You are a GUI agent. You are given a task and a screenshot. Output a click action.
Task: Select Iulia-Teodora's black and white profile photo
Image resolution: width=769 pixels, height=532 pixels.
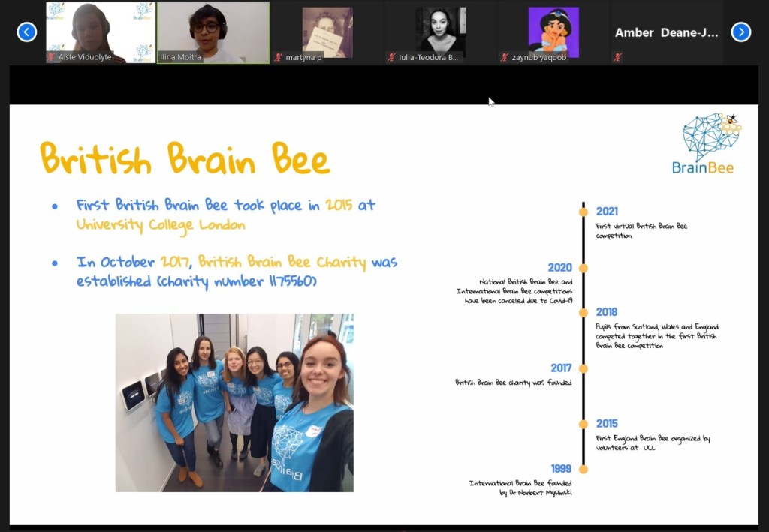(441, 32)
